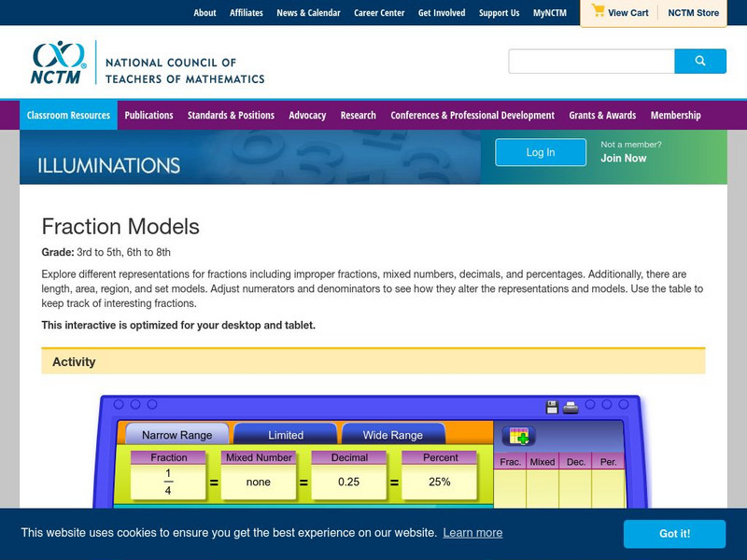Open the Career Center link

pos(379,13)
